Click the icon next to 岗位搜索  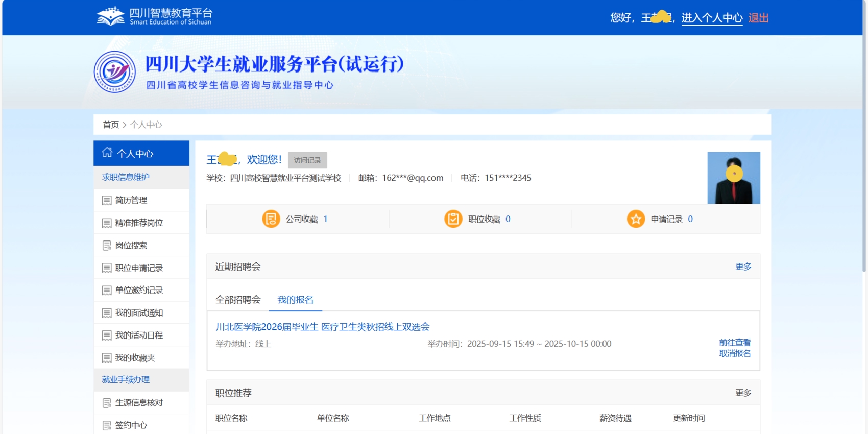(x=107, y=246)
